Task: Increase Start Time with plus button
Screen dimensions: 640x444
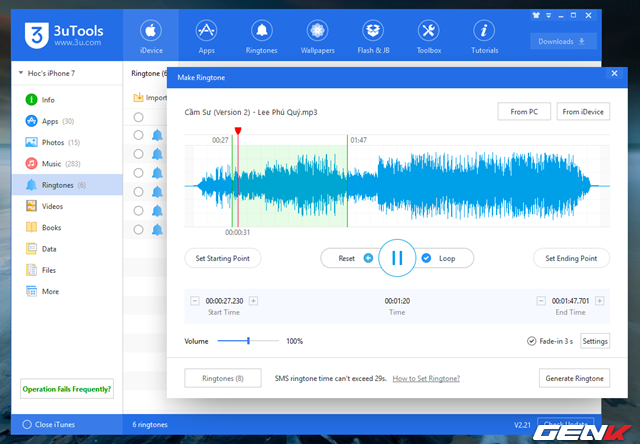Action: pos(253,301)
